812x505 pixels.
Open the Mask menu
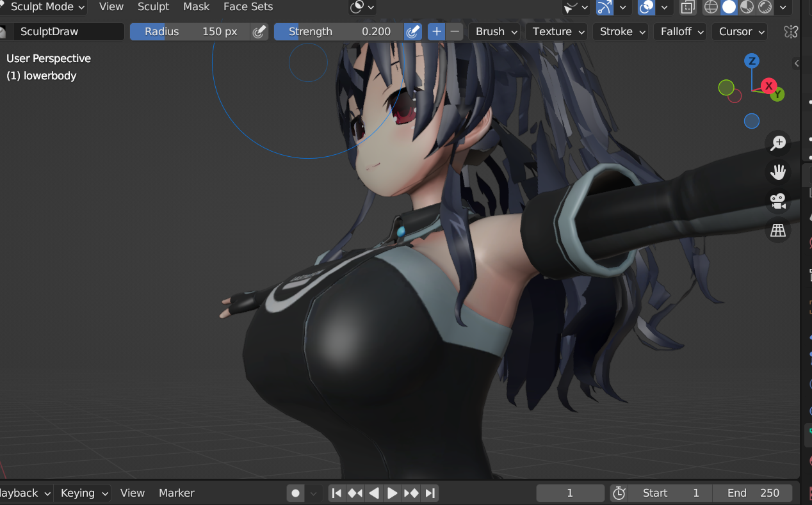pos(197,7)
